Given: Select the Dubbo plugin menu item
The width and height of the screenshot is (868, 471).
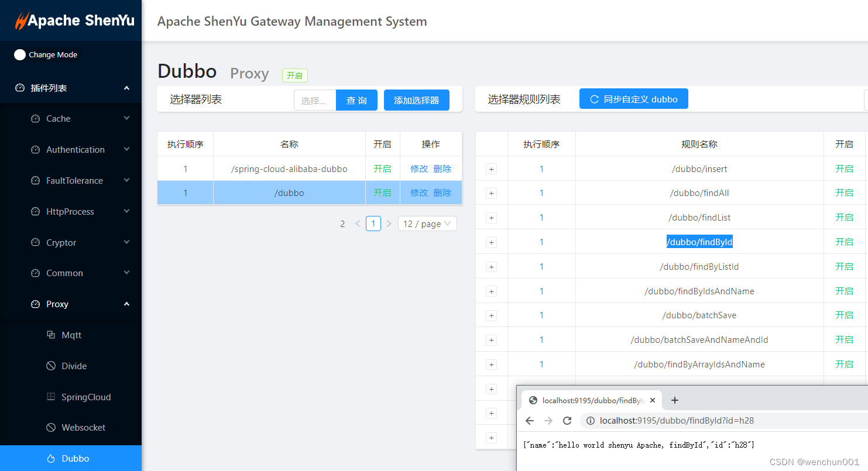Looking at the screenshot, I should click(71, 458).
